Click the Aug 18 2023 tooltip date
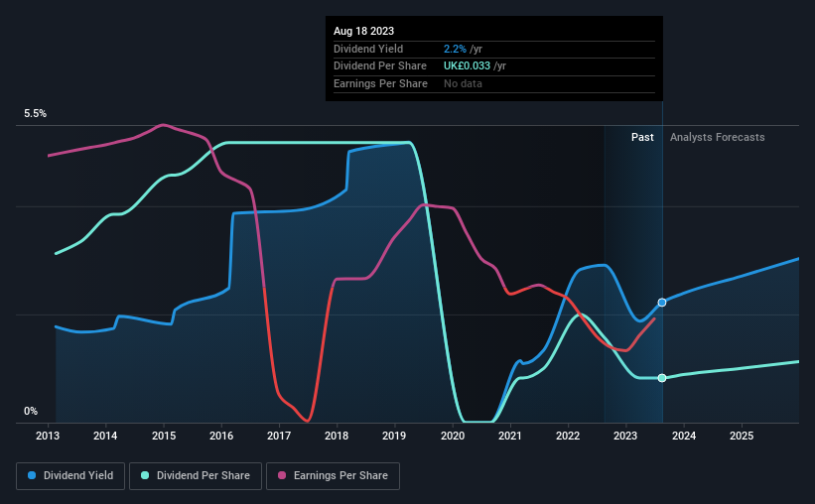 (x=364, y=31)
